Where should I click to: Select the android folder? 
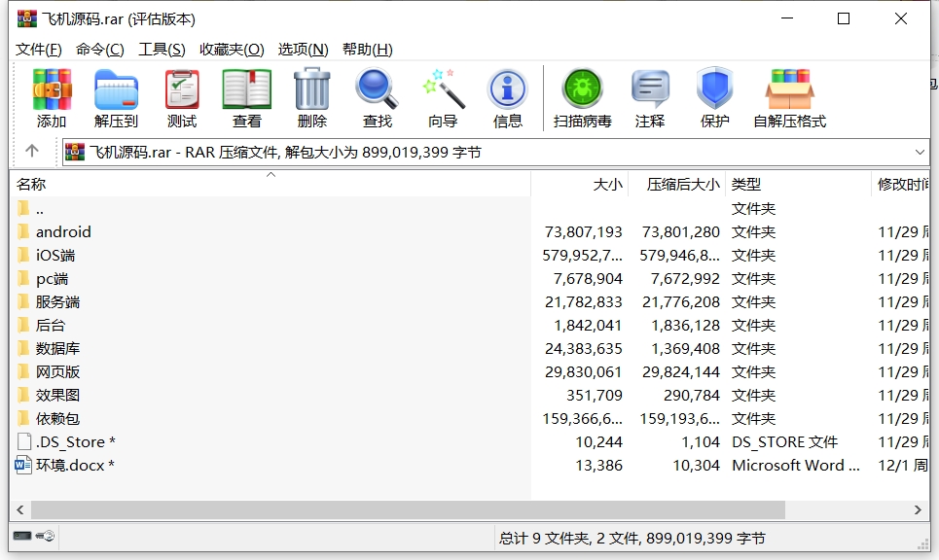click(x=63, y=231)
